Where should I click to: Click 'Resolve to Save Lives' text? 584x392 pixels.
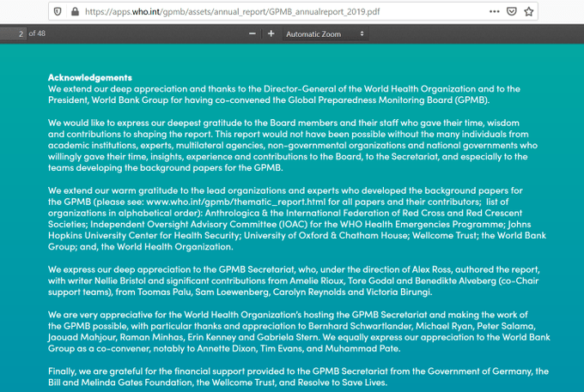pos(342,383)
